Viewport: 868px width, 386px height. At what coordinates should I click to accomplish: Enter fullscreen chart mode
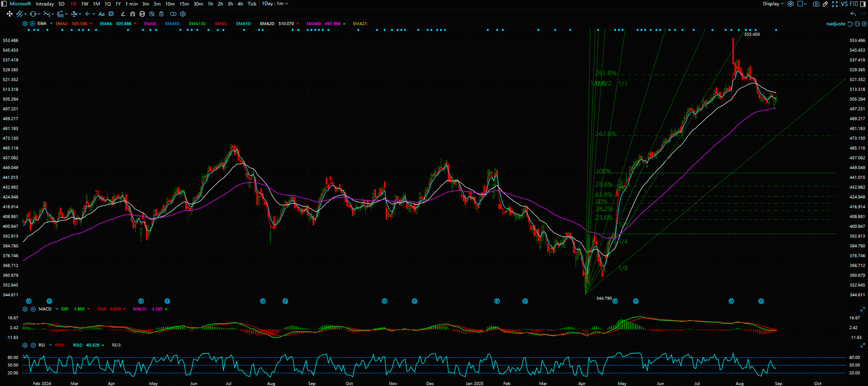[x=834, y=4]
